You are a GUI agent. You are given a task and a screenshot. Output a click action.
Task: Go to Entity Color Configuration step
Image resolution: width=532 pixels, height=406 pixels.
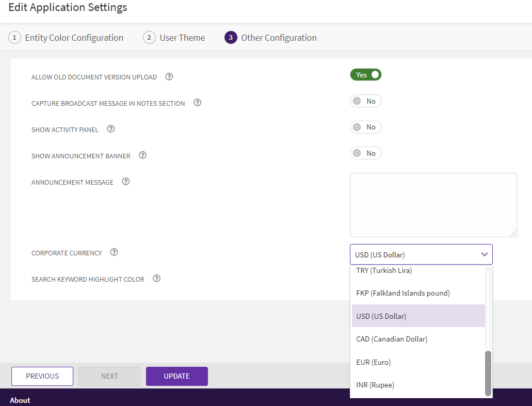tap(66, 38)
